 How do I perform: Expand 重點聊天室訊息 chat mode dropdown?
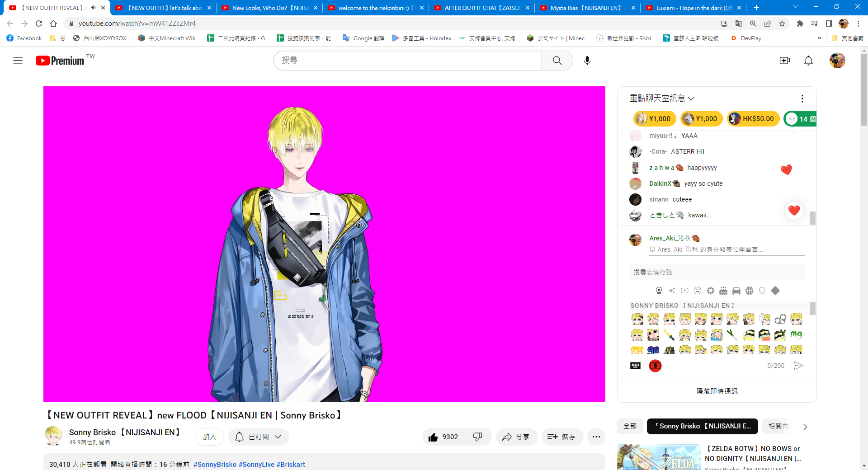point(662,98)
